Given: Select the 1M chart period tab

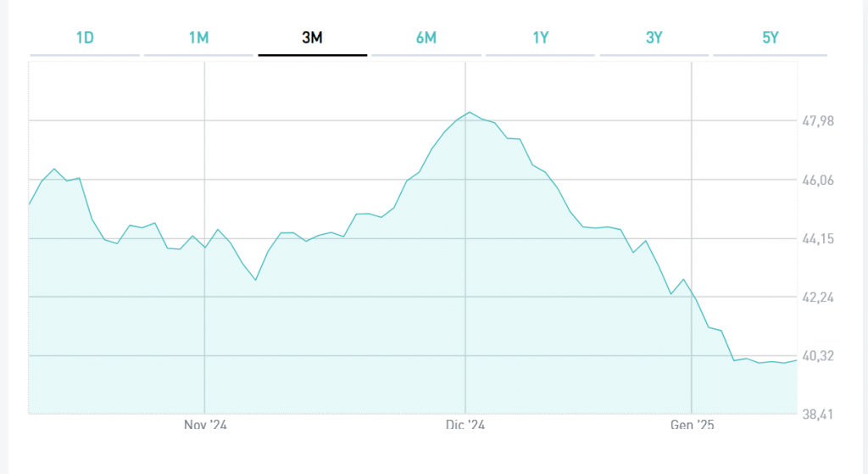Looking at the screenshot, I should [x=198, y=37].
